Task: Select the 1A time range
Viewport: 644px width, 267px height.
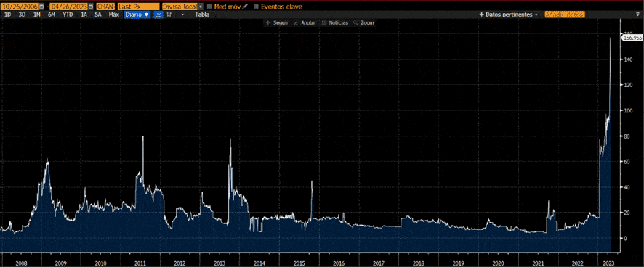Action: pos(84,15)
